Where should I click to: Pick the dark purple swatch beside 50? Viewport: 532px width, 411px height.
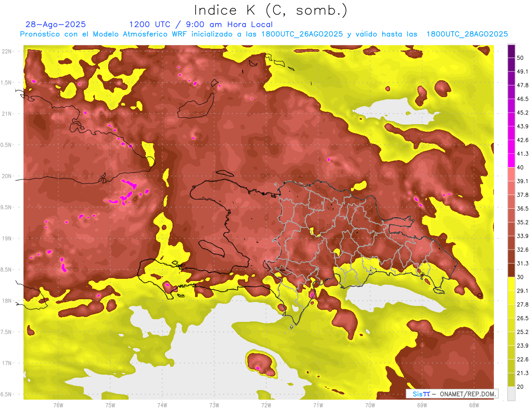[511, 51]
